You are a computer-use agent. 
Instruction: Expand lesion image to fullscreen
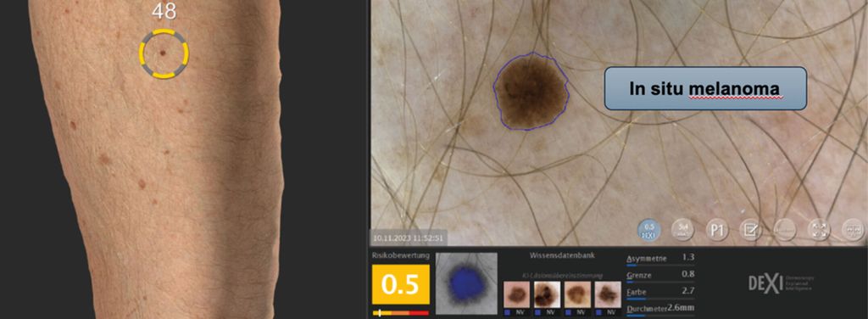(819, 230)
